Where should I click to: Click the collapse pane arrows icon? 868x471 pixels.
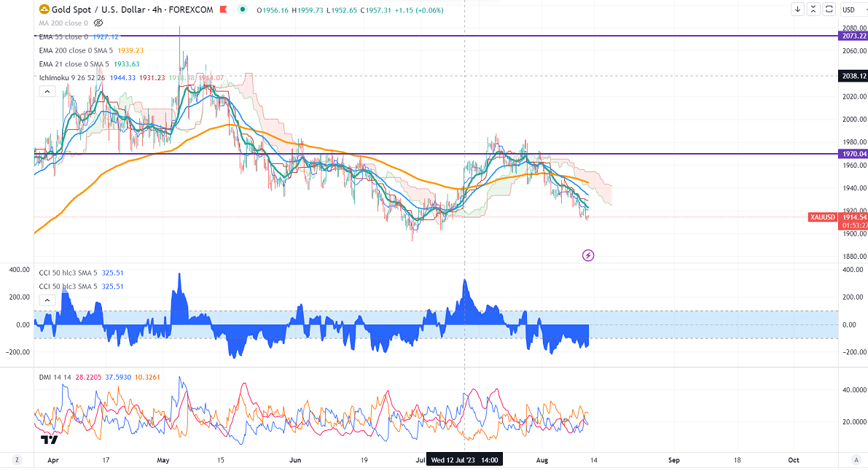coord(813,9)
